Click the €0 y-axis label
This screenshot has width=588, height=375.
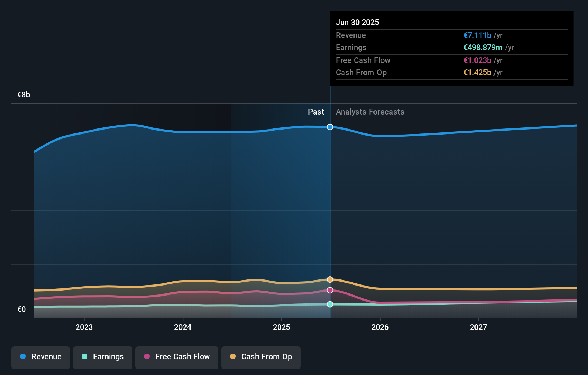point(22,310)
